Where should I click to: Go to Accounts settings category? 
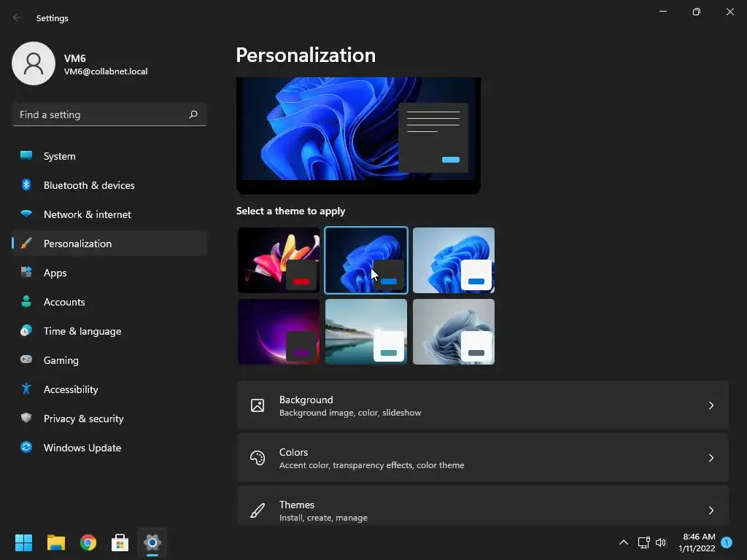[x=109, y=302]
